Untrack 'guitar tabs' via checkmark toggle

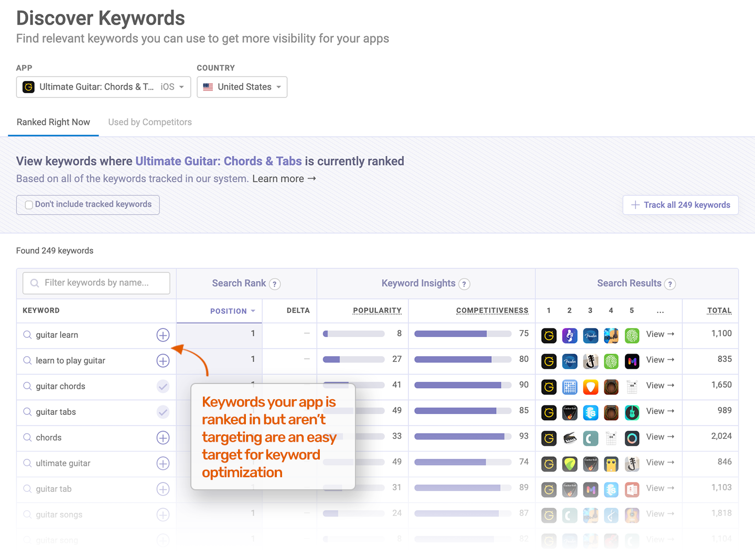coord(163,412)
